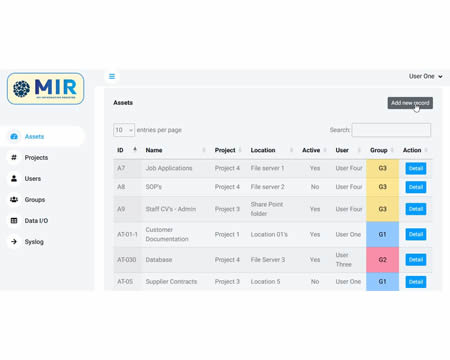Open the entries per page dropdown
The image size is (450, 360).
(124, 130)
